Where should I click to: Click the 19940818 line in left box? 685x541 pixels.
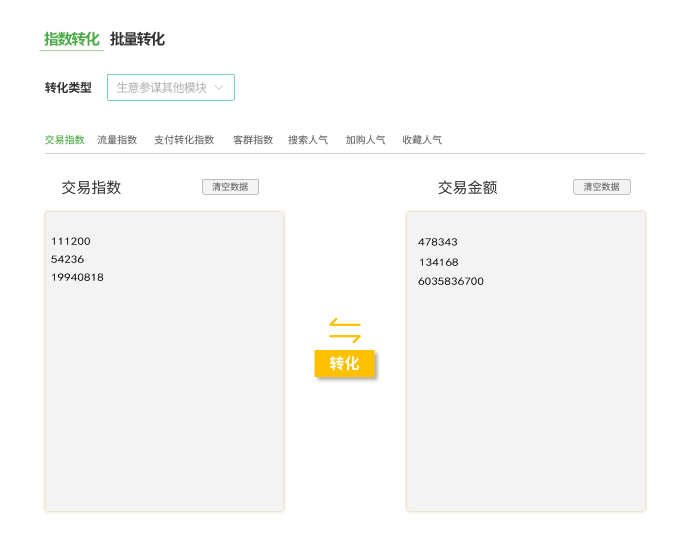click(x=77, y=278)
